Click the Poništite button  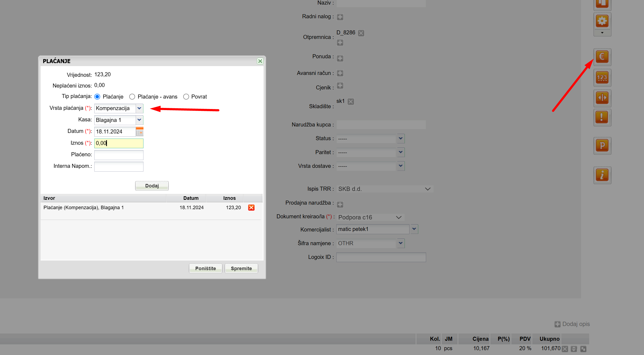pos(205,269)
